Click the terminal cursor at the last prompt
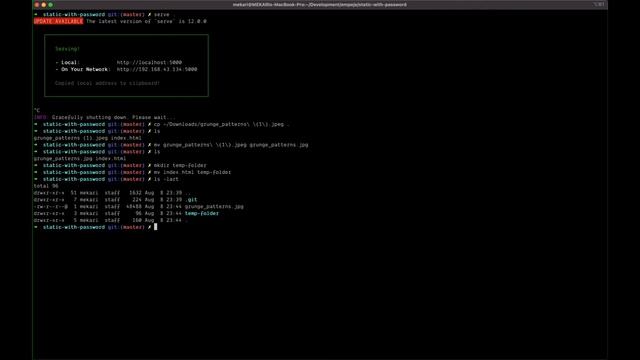Screen dimensions: 640x360 point(156,227)
